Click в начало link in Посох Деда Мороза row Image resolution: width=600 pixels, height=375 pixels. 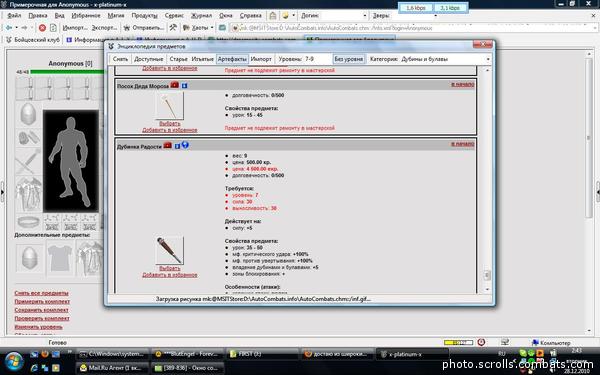[463, 84]
